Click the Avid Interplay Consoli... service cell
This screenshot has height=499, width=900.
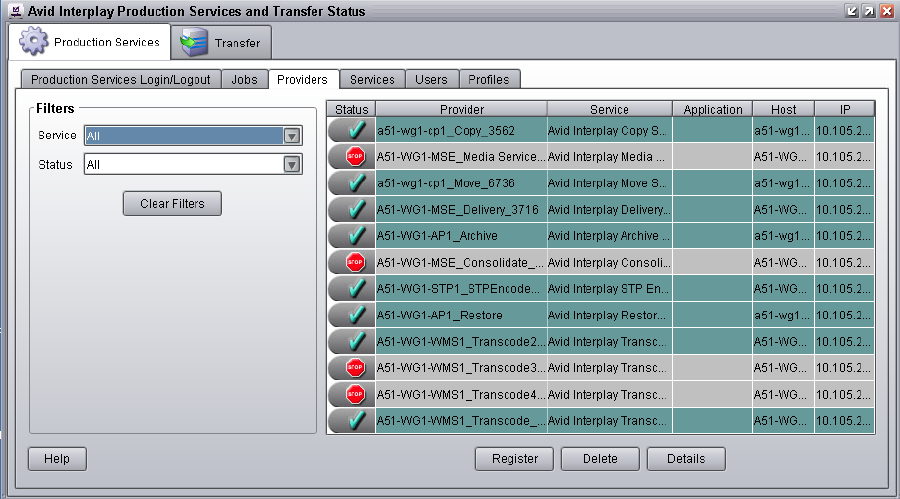610,262
